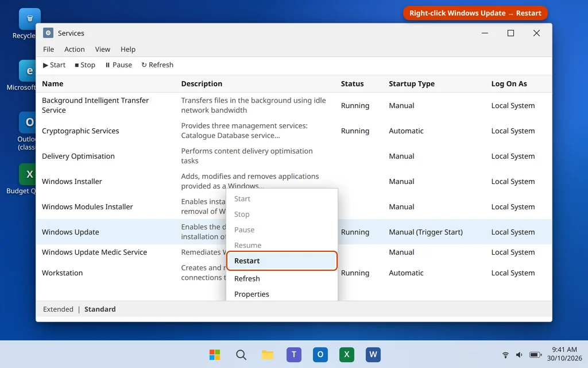Choose Restart in the context menu

point(281,260)
